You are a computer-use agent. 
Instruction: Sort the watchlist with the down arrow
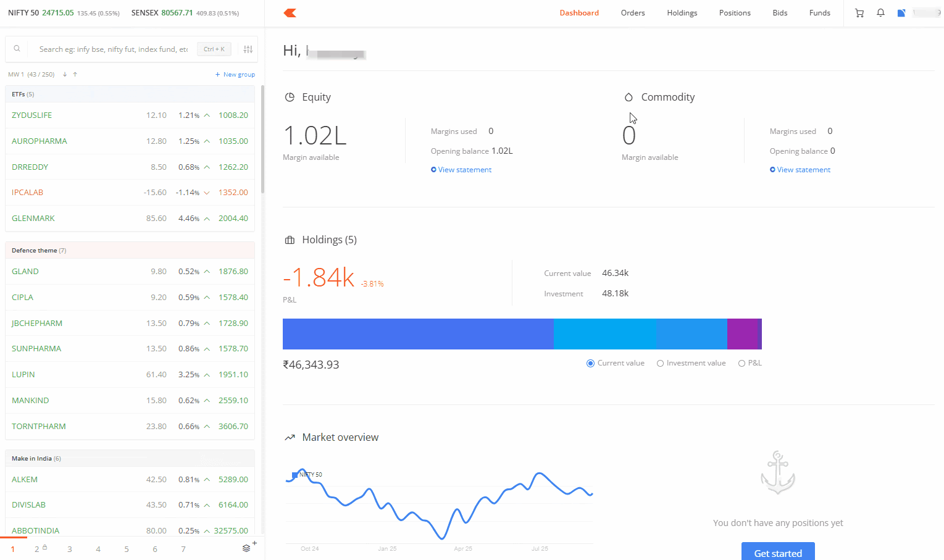65,75
